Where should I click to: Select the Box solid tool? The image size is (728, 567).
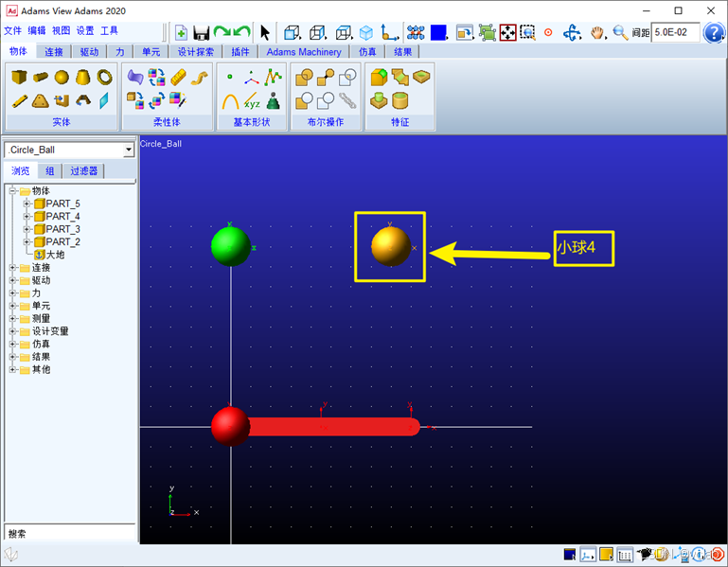tap(19, 77)
